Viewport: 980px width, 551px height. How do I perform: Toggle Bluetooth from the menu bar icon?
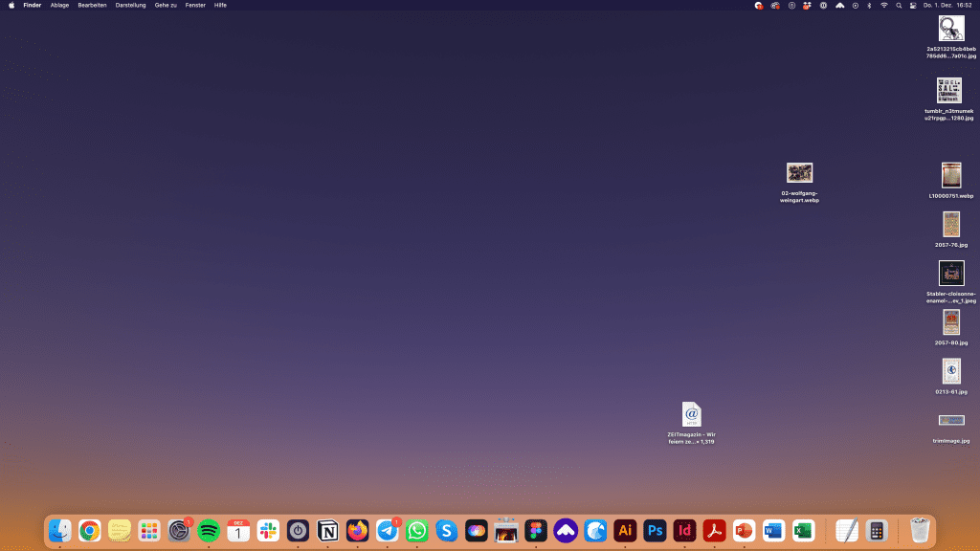(869, 5)
